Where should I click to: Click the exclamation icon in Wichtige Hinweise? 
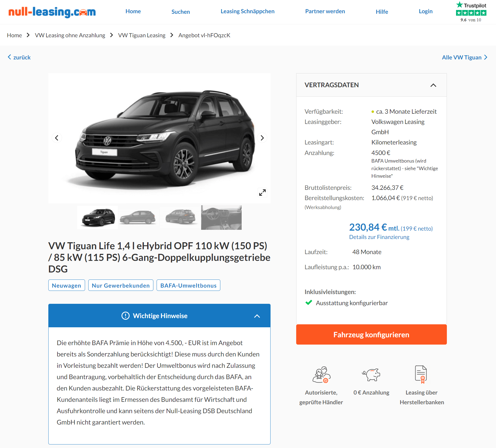[126, 316]
